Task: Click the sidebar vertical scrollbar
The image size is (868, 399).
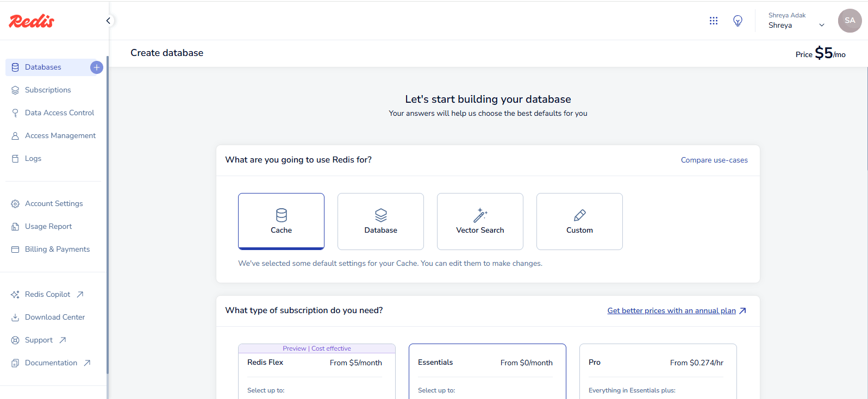Action: pos(108,215)
